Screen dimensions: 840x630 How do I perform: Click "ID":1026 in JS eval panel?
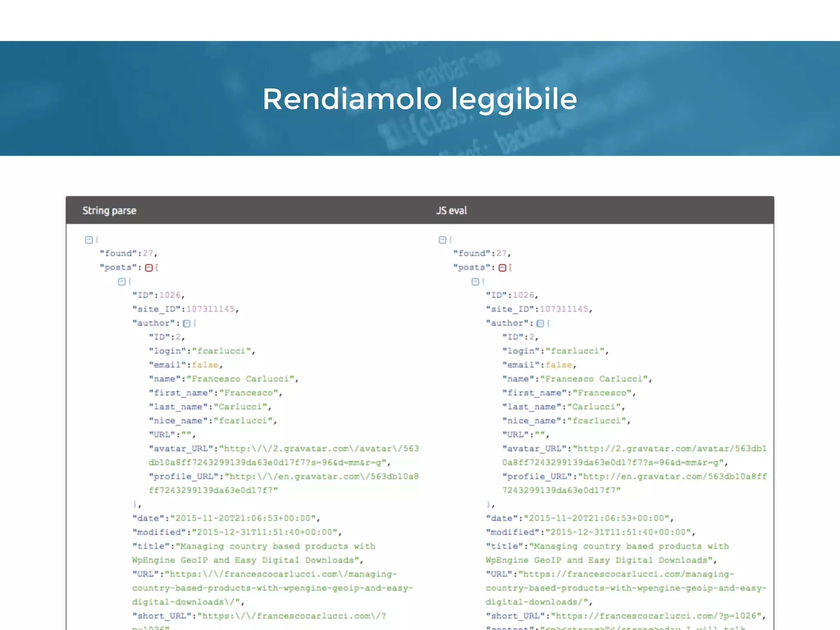point(512,295)
